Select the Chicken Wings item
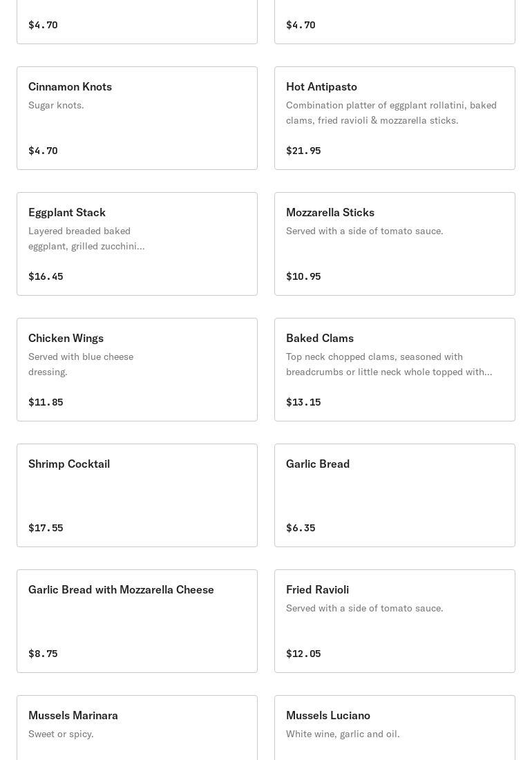This screenshot has width=532, height=760. pos(137,370)
